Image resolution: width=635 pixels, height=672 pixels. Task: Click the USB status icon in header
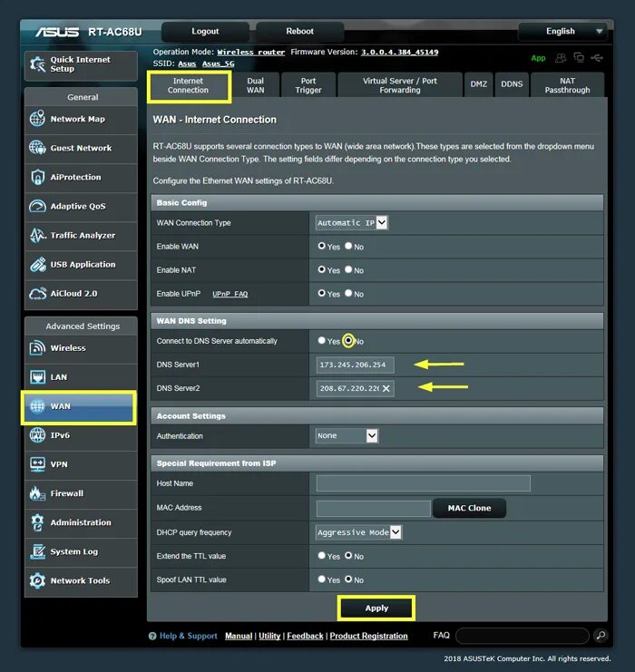click(x=597, y=57)
